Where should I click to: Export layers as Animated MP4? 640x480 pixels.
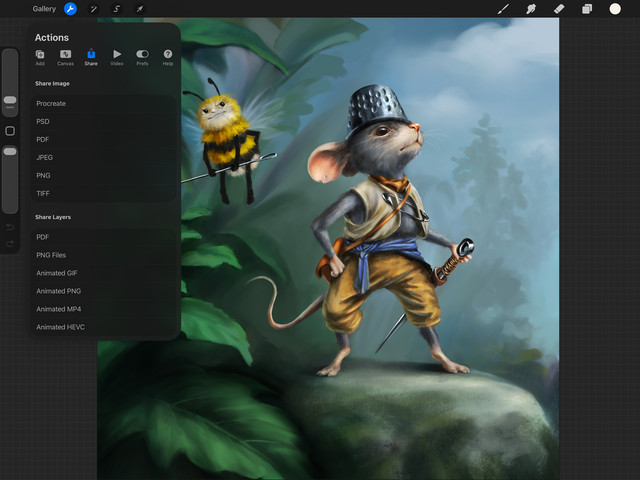104,309
